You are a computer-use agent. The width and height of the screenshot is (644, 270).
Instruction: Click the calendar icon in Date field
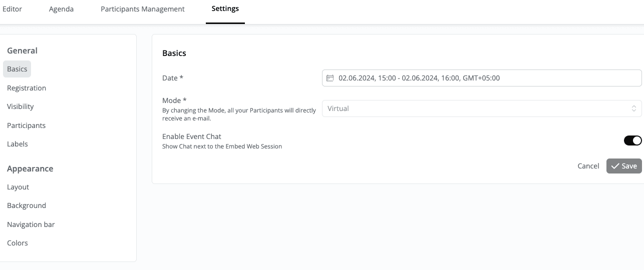click(330, 78)
